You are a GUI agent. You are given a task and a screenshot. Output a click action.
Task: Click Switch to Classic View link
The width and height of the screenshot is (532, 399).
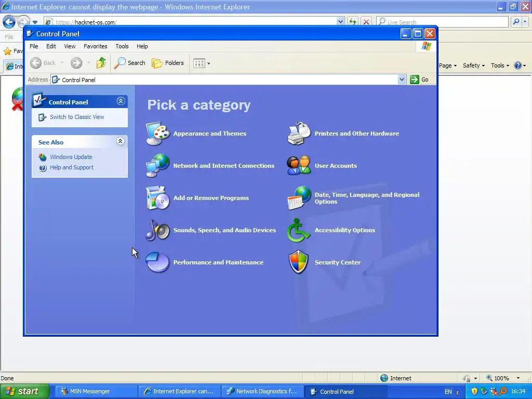pos(77,117)
